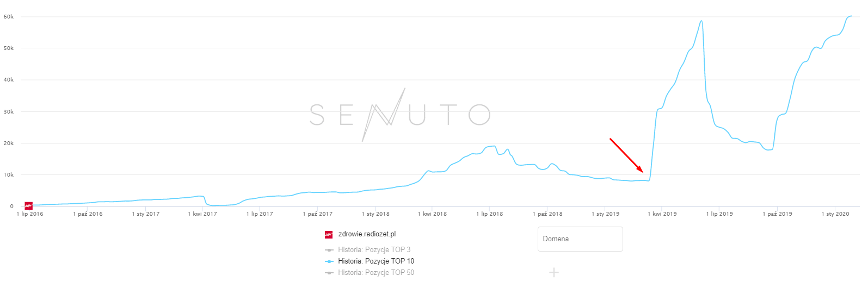The height and width of the screenshot is (282, 868).
Task: Click the zdrowie.radiozet.pl legend label
Action: (x=367, y=234)
